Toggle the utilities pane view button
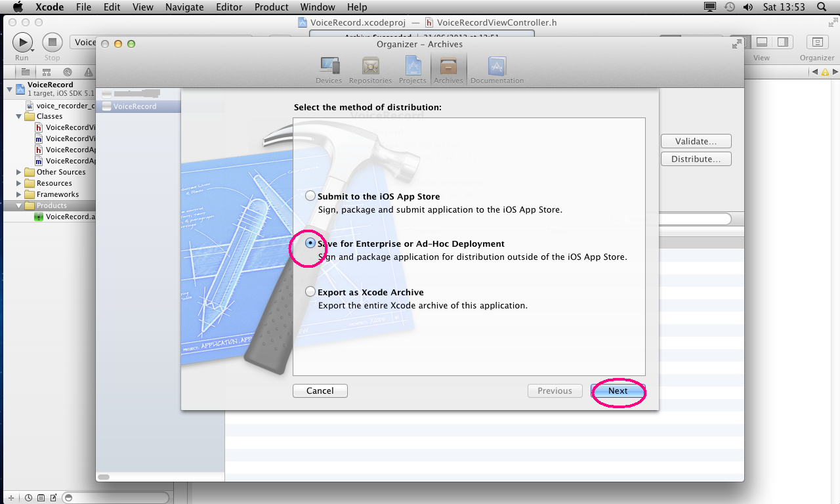840x504 pixels. coord(782,42)
